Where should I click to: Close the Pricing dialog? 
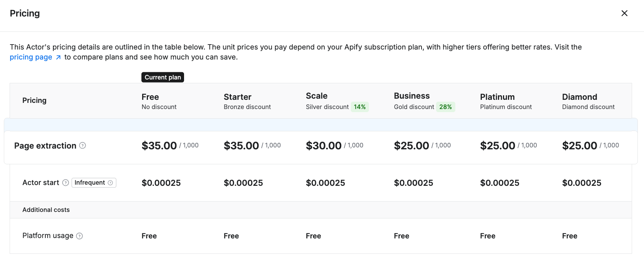[x=624, y=13]
